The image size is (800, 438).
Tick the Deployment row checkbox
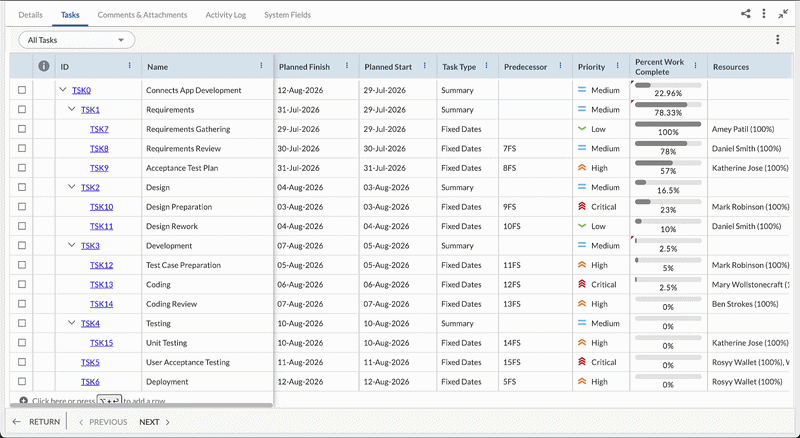click(22, 381)
